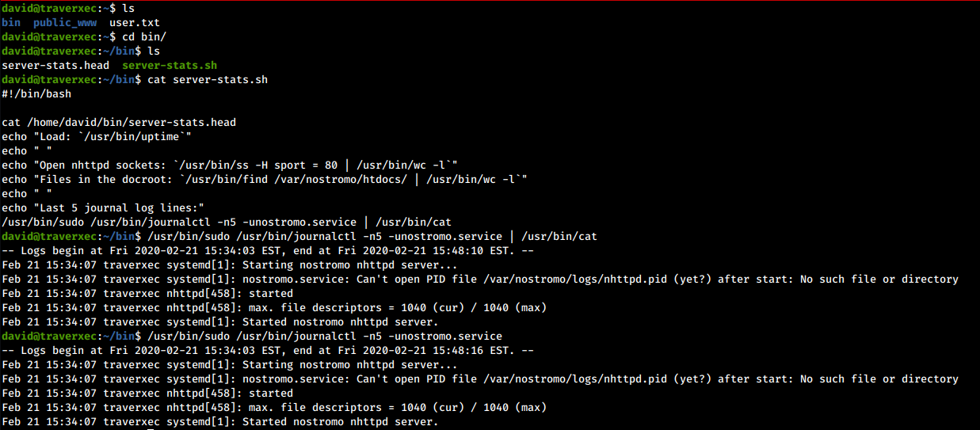The width and height of the screenshot is (980, 430).
Task: Click the #!/bin/bash shebang line
Action: (36, 94)
